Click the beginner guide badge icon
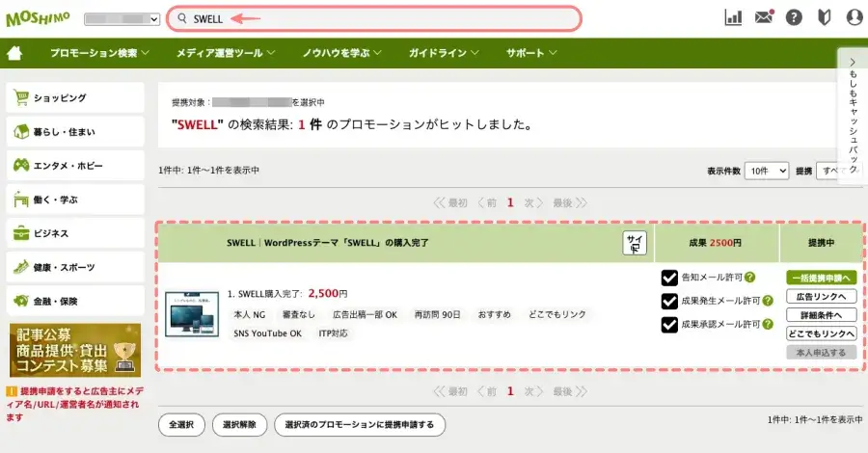 825,17
